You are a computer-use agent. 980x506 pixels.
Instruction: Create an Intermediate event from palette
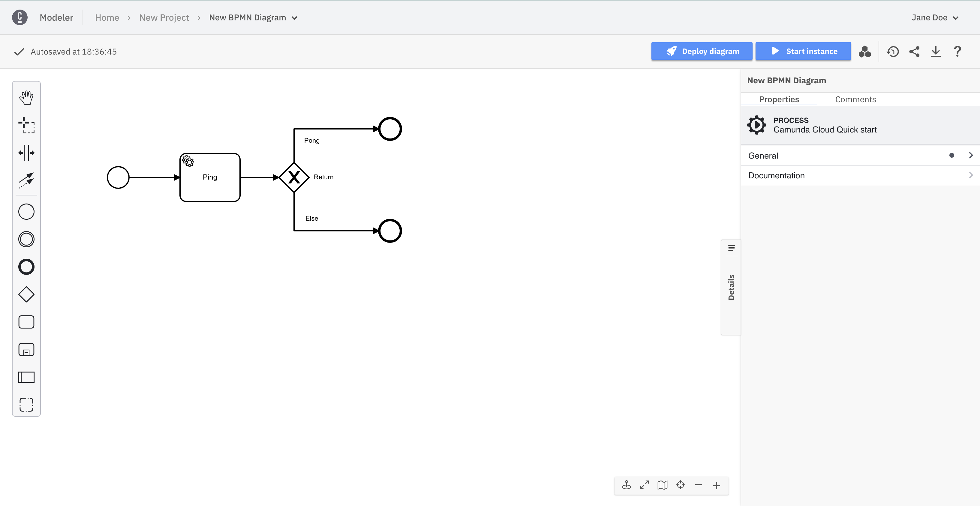(26, 239)
